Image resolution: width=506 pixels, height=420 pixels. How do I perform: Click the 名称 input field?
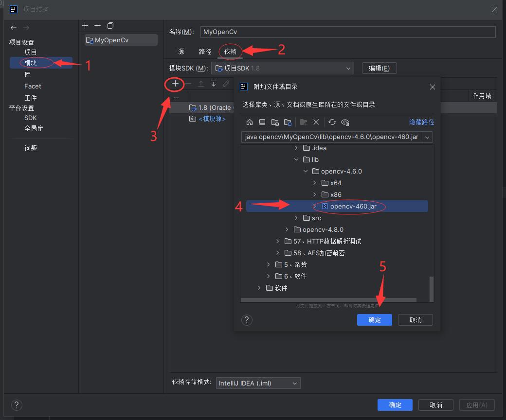(x=348, y=32)
